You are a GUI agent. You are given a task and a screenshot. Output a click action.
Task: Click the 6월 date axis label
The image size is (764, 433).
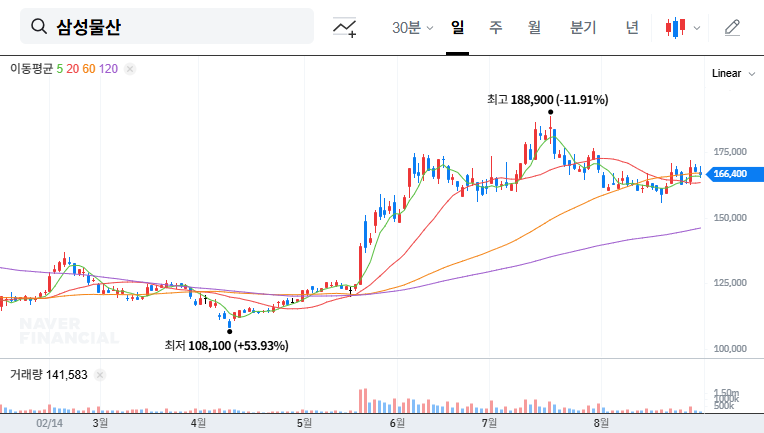(x=397, y=423)
